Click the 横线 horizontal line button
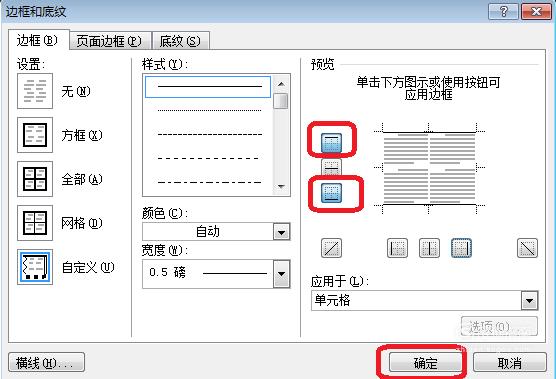Image resolution: width=556 pixels, height=379 pixels. (x=46, y=362)
